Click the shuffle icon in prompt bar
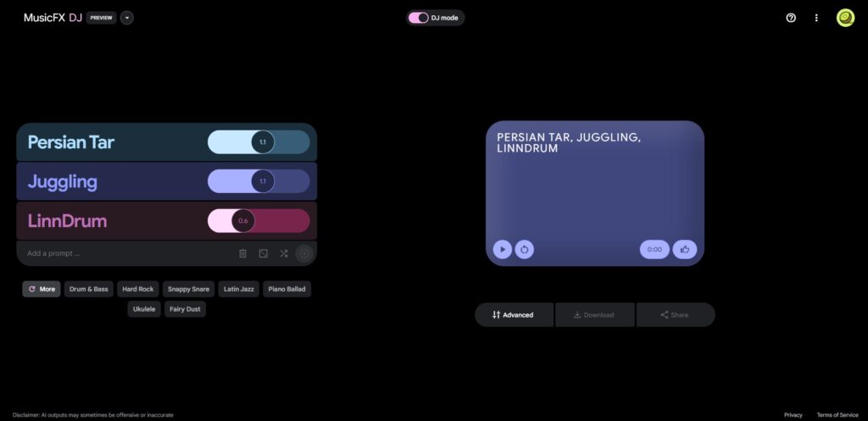Screen dimensions: 868x421 pos(283,253)
